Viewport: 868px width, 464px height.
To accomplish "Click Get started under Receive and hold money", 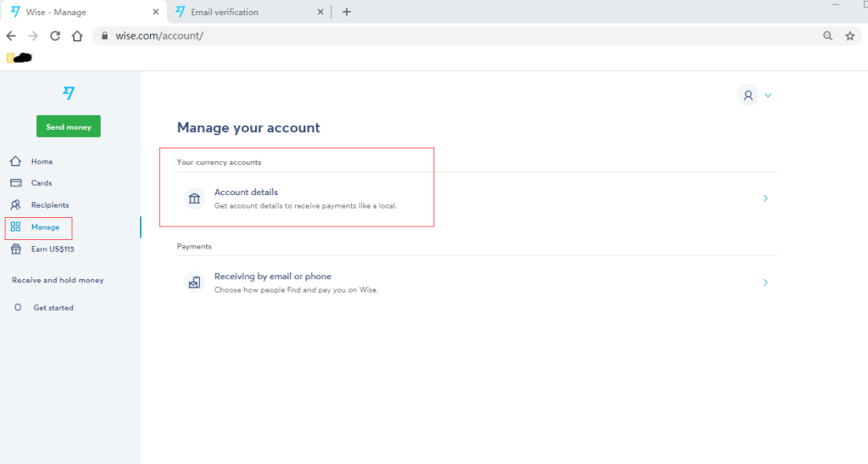I will (53, 308).
